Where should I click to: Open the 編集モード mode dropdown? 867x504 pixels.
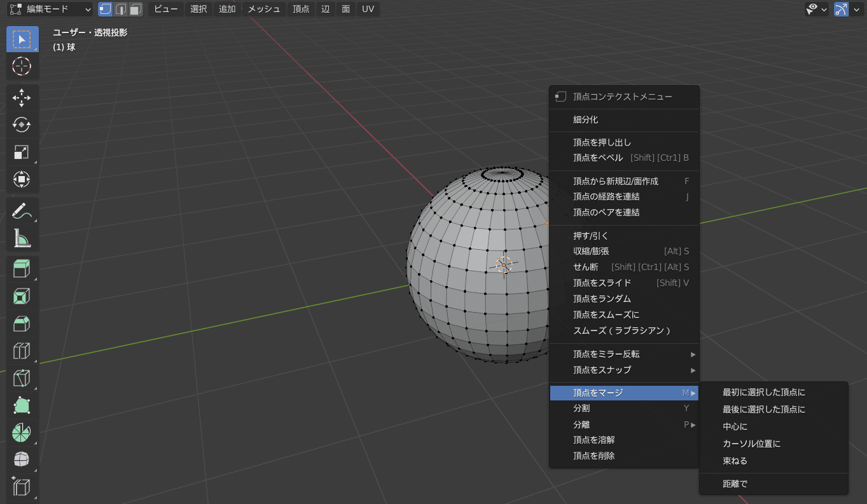pos(50,9)
